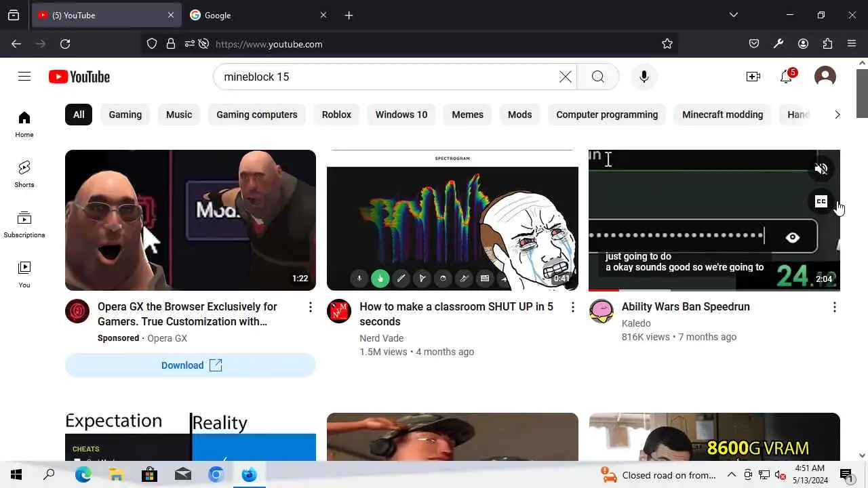Select the Computer programming chip
This screenshot has width=868, height=488.
607,115
